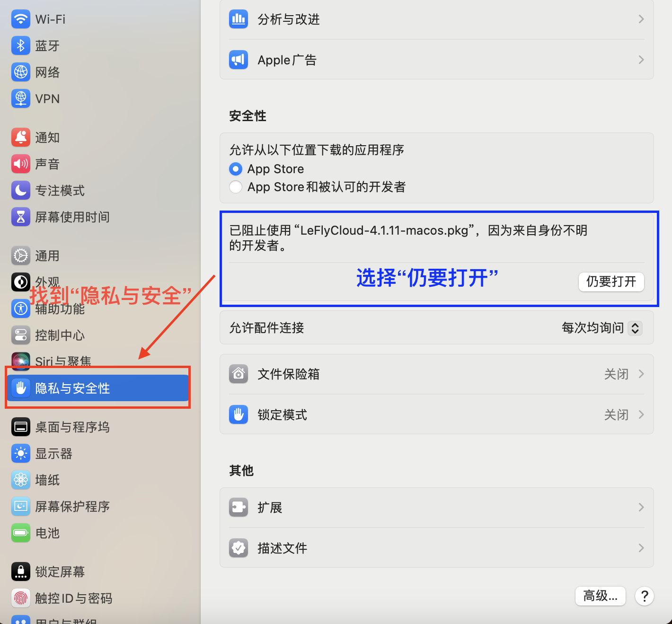The width and height of the screenshot is (672, 624).
Task: Select App Store and identified developers option
Action: [x=236, y=187]
